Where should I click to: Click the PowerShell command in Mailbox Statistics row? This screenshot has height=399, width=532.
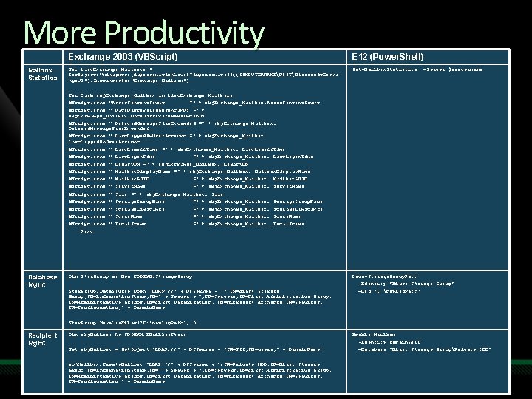[x=417, y=69]
